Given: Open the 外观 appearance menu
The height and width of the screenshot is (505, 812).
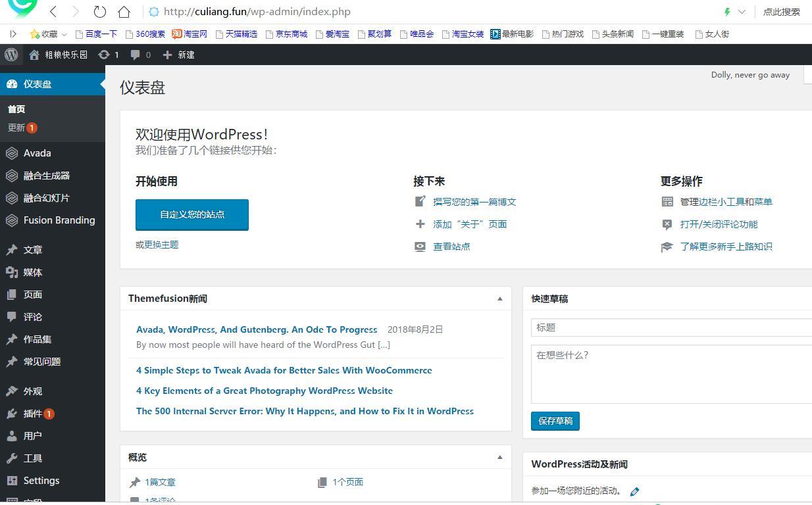Looking at the screenshot, I should (x=53, y=391).
